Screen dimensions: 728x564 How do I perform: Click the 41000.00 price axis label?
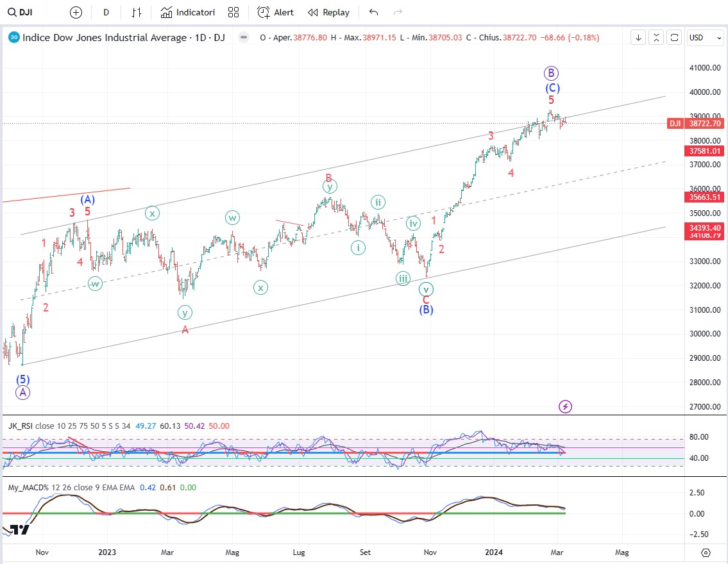coord(705,68)
